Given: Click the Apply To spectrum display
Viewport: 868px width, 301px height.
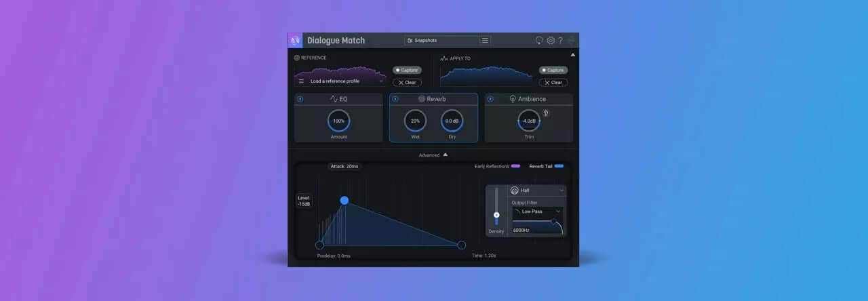Looking at the screenshot, I should (487, 76).
